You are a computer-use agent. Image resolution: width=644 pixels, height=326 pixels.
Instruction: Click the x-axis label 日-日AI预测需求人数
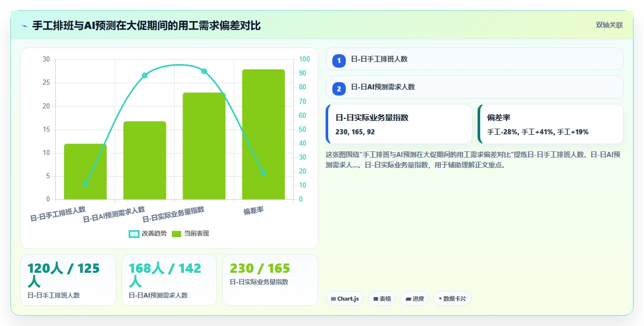point(114,214)
